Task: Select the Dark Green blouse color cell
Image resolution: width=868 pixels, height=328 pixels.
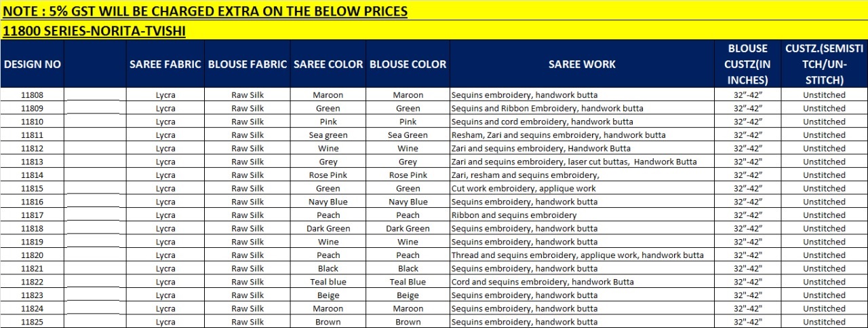Action: click(x=408, y=228)
